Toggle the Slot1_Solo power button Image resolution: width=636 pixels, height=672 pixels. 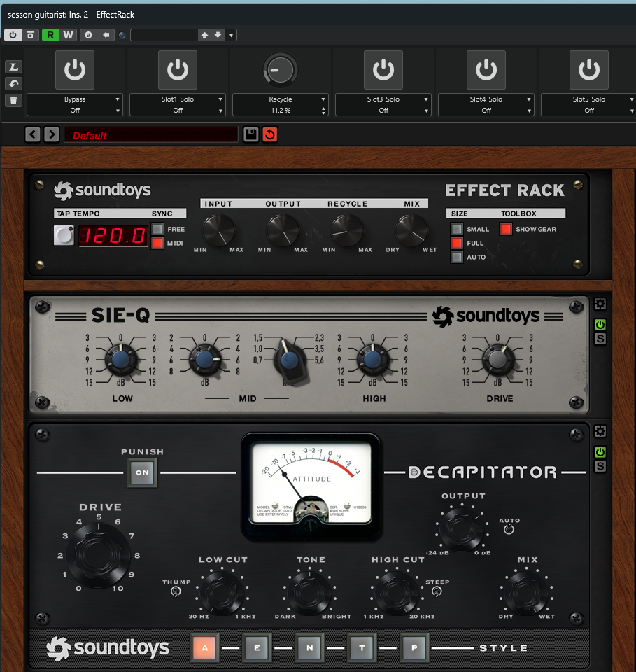tap(178, 70)
